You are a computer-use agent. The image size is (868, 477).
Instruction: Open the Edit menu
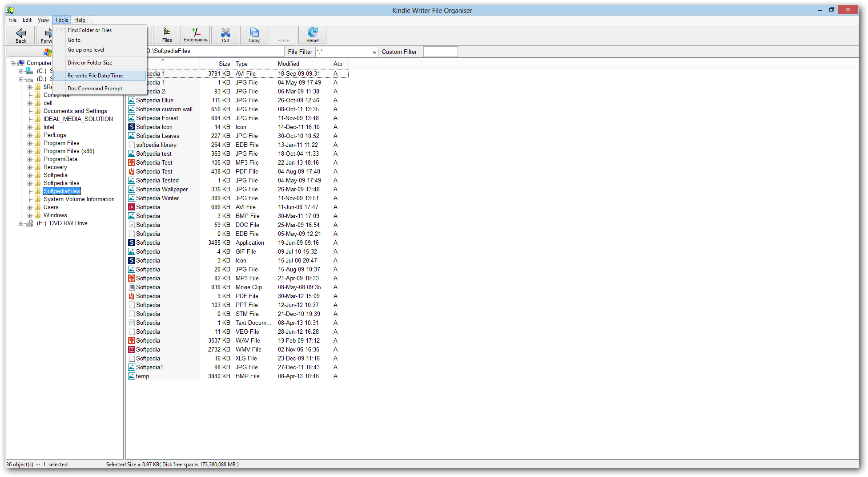(x=27, y=20)
